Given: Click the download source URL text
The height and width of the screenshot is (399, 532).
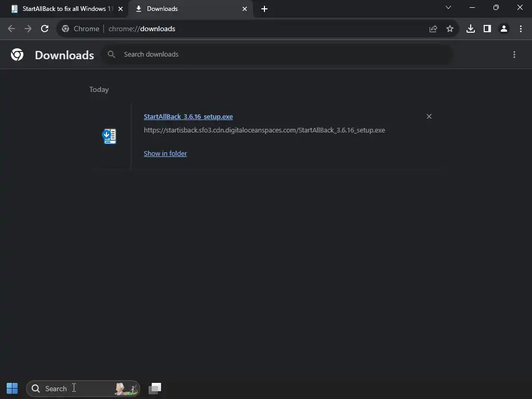Looking at the screenshot, I should click(x=264, y=130).
